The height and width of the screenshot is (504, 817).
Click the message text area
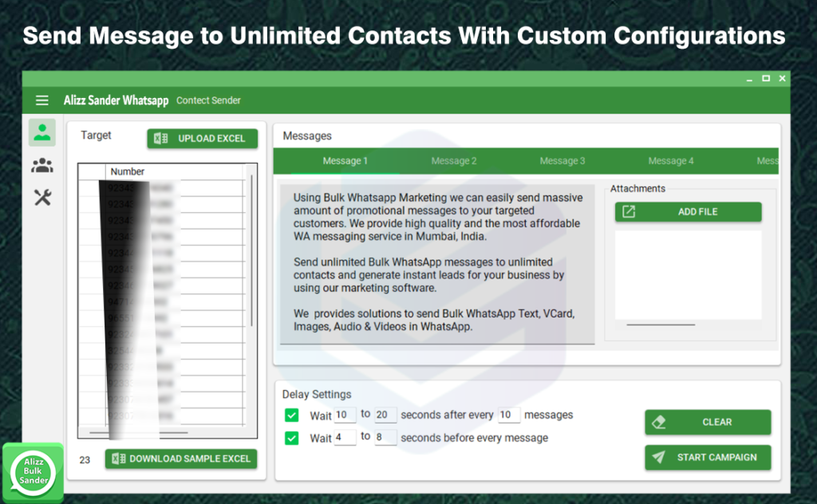[437, 263]
